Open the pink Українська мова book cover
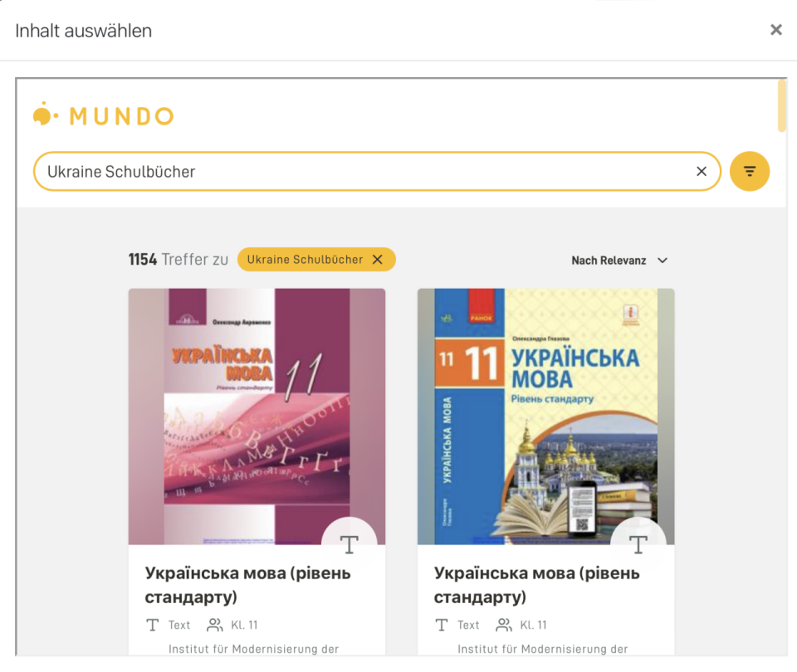This screenshot has width=797, height=672. (x=257, y=416)
